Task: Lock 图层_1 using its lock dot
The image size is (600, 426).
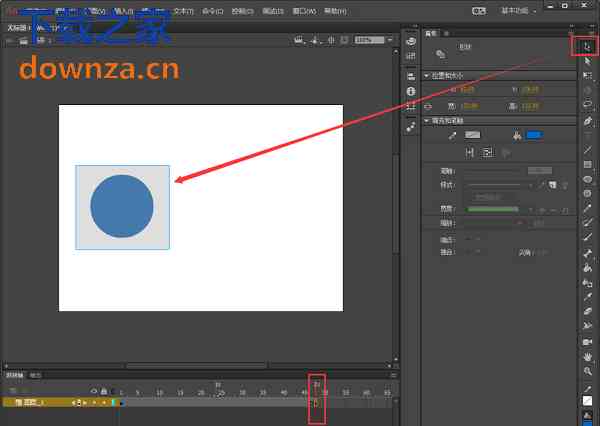Action: tap(104, 403)
